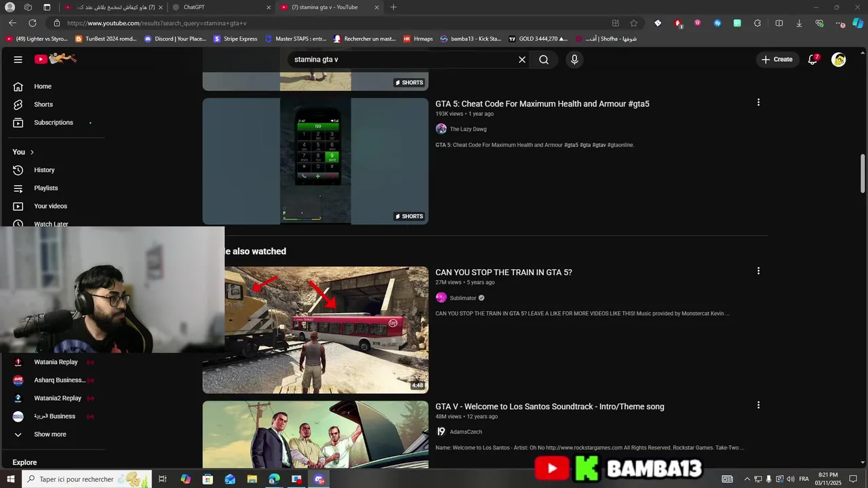The height and width of the screenshot is (488, 868).
Task: Open Watania2 Replay channel subscription
Action: pos(58,399)
